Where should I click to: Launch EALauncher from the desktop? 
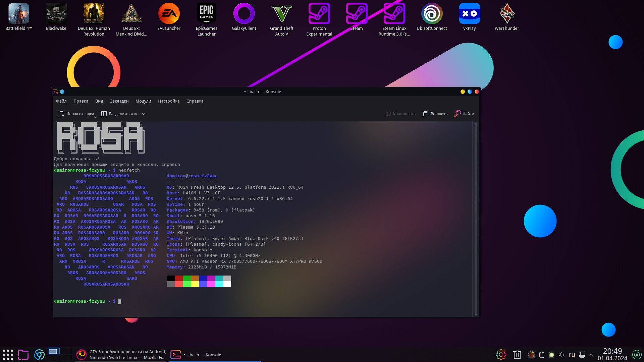click(169, 17)
